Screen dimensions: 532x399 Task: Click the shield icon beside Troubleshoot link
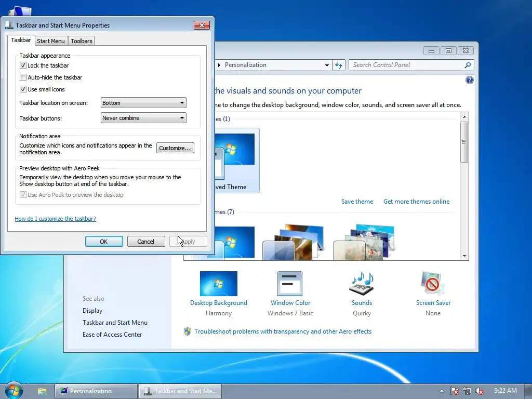tap(187, 331)
